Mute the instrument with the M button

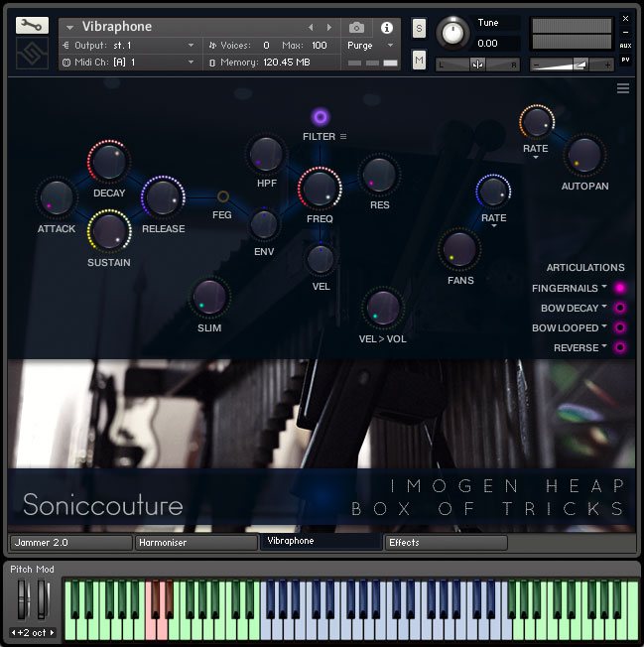click(x=419, y=61)
